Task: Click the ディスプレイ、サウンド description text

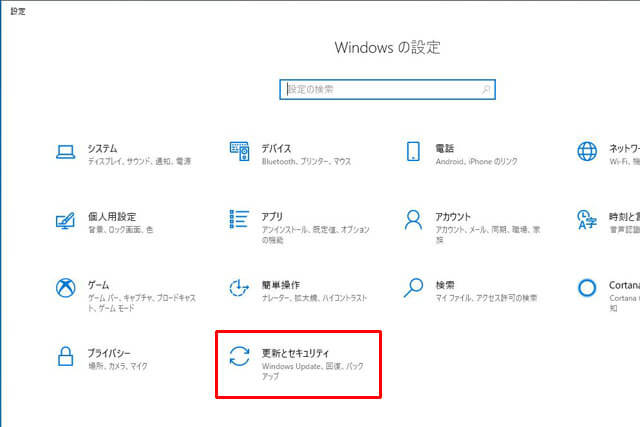Action: (x=140, y=161)
